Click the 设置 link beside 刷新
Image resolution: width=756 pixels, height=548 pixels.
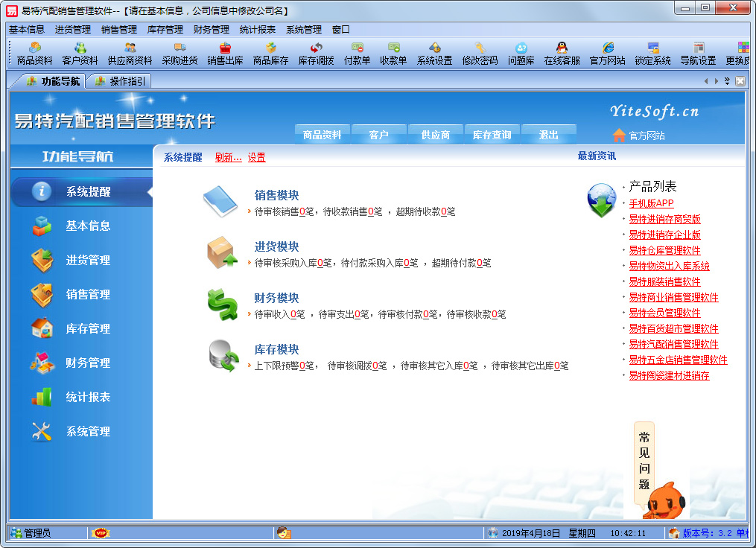pos(256,157)
